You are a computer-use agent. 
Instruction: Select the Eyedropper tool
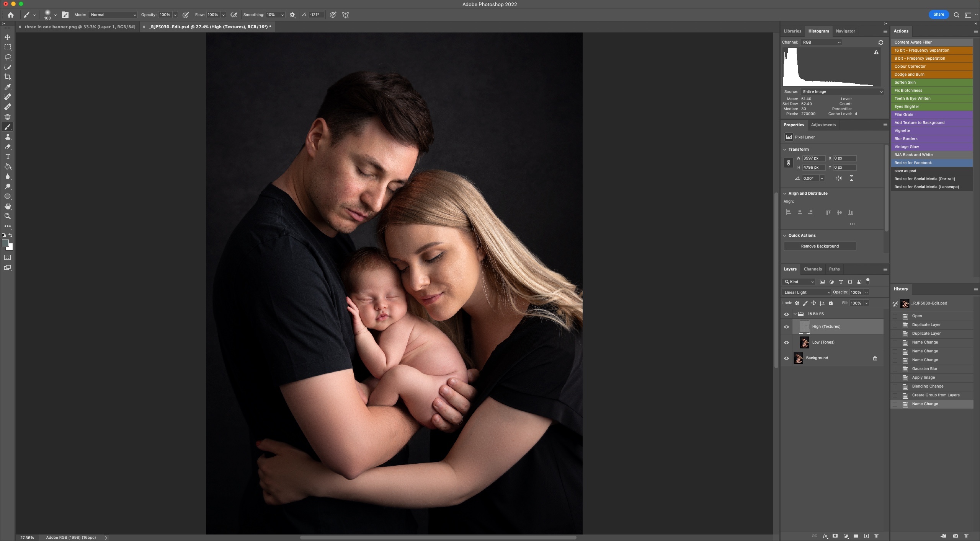tap(8, 87)
